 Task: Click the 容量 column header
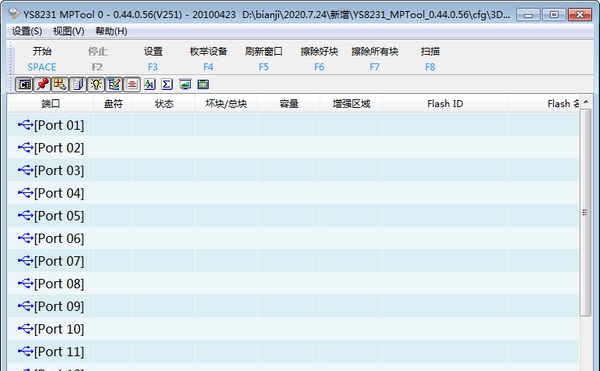click(289, 104)
